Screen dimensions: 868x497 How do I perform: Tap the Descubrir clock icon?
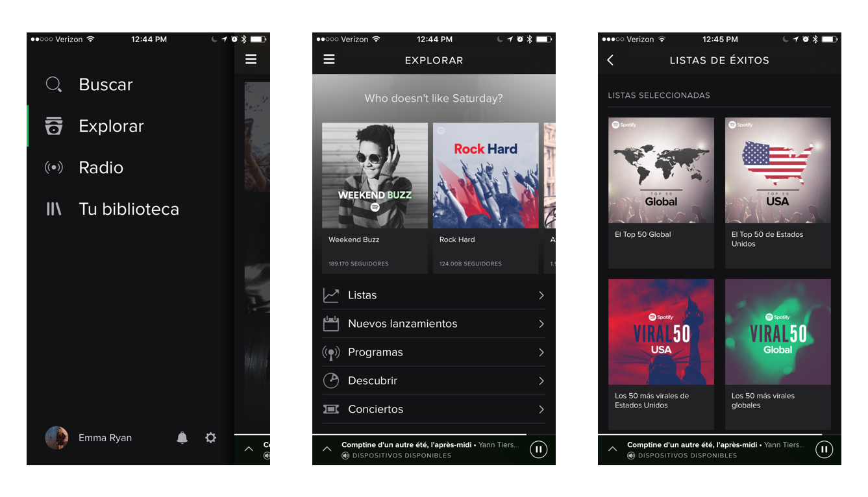click(x=331, y=381)
